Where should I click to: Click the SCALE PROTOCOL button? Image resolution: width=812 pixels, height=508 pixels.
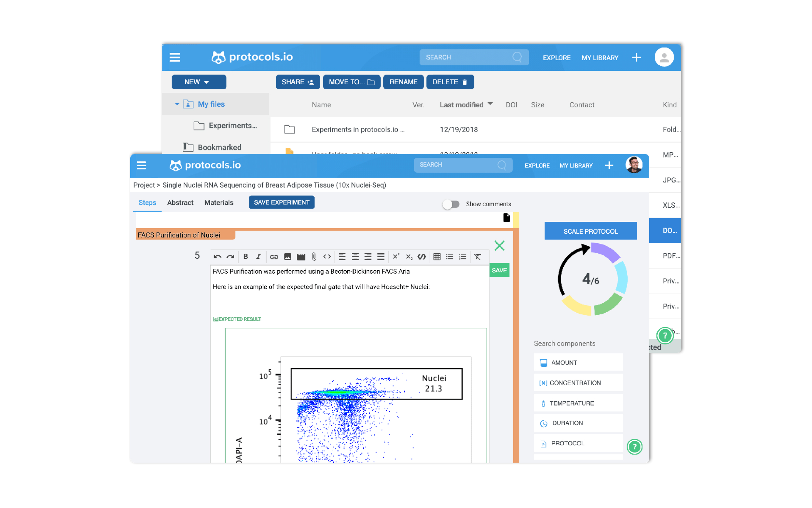pyautogui.click(x=590, y=231)
